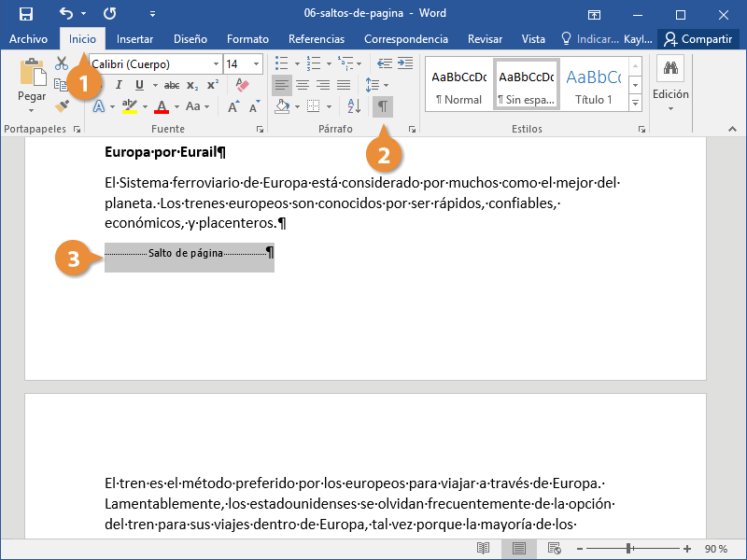Image resolution: width=747 pixels, height=560 pixels.
Task: Copy formatting with the Format Painter brush
Action: (62, 105)
